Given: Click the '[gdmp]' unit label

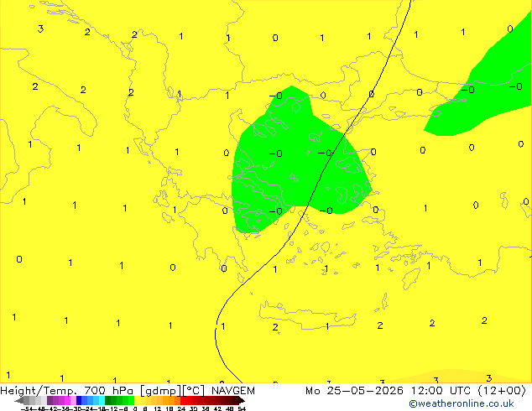Looking at the screenshot, I should coord(161,391).
